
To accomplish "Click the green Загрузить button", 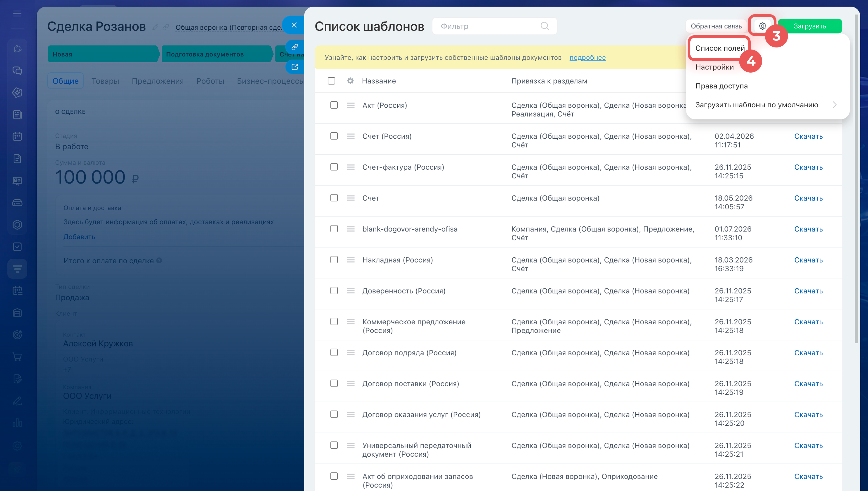I will tap(810, 26).
